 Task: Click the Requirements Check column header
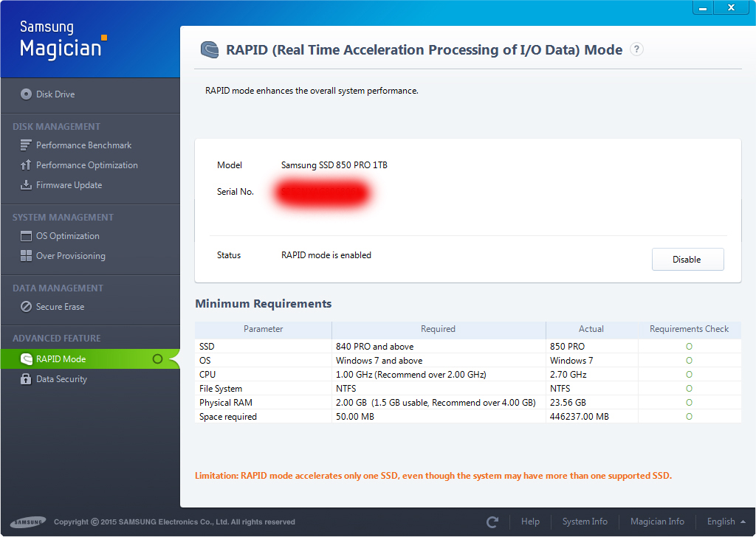(689, 329)
